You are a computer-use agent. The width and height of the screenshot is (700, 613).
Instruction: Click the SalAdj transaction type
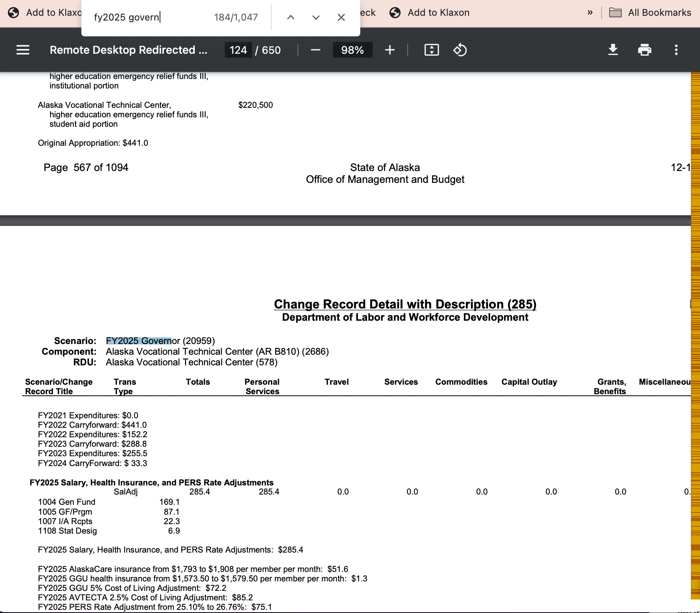coord(126,492)
